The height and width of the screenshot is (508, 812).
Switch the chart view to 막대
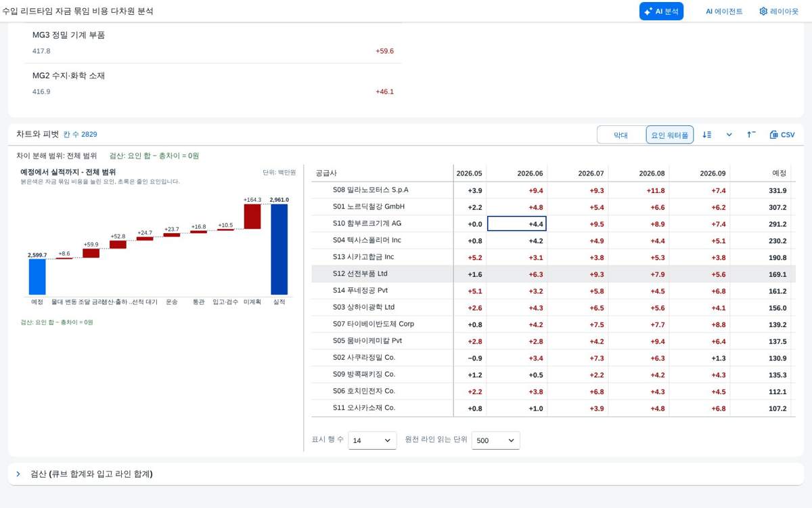click(621, 135)
